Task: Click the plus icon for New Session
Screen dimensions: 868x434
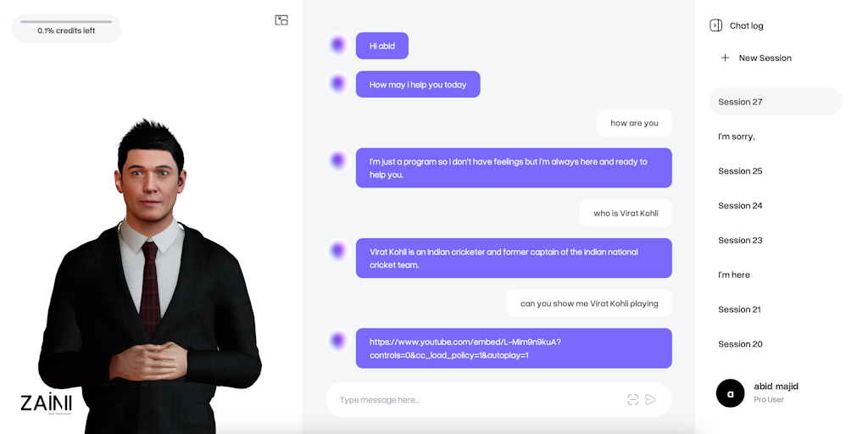Action: point(726,58)
